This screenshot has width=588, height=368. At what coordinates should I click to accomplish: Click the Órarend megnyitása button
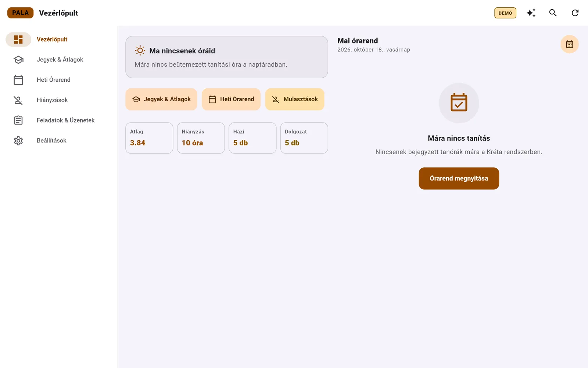pos(459,178)
